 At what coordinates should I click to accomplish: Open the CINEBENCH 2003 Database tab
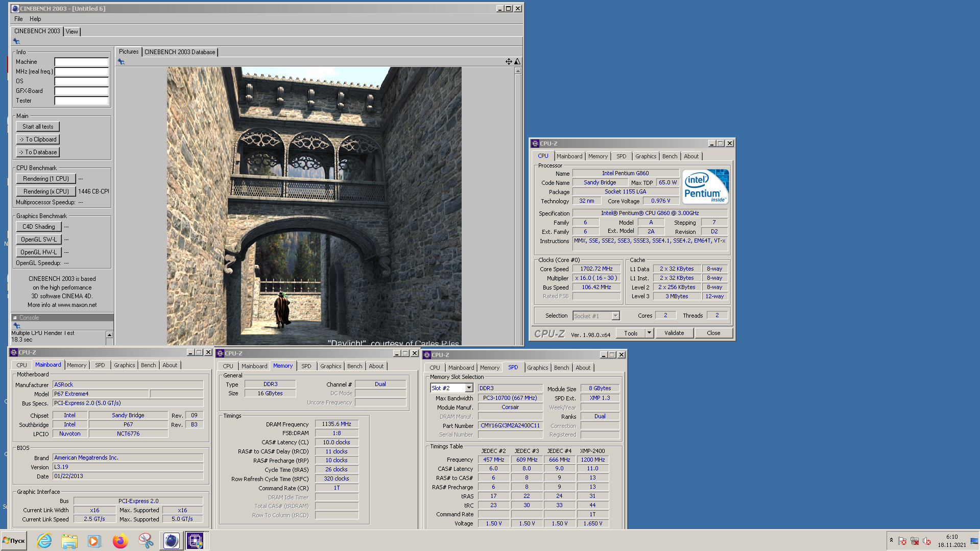pos(180,52)
